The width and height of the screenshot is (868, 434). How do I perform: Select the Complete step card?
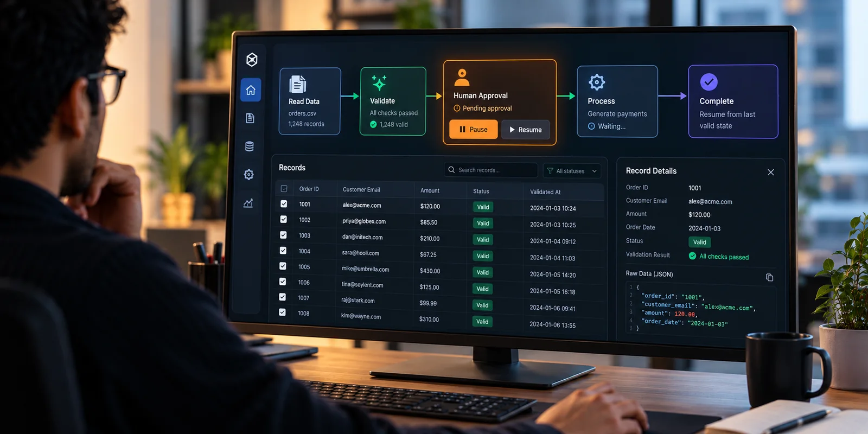click(733, 101)
